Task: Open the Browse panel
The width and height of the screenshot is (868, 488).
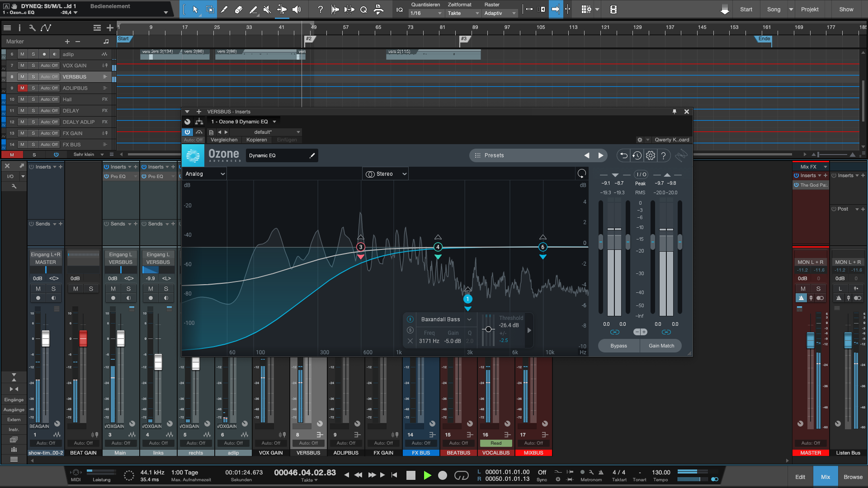Action: pyautogui.click(x=853, y=477)
